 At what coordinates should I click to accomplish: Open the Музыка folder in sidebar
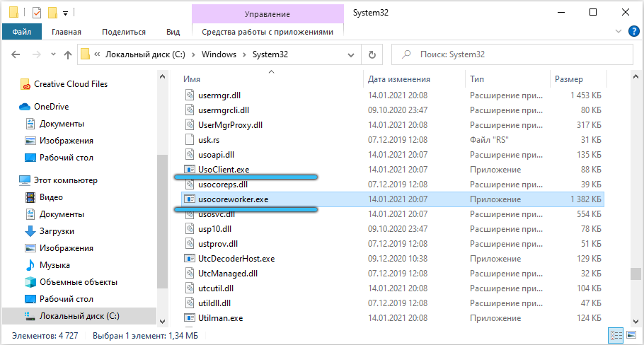(54, 265)
